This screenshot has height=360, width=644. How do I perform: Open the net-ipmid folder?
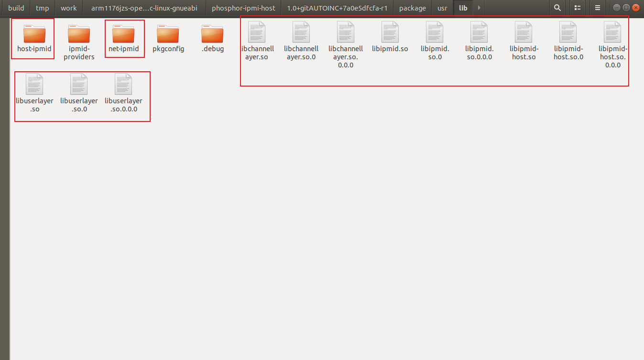[x=124, y=38]
